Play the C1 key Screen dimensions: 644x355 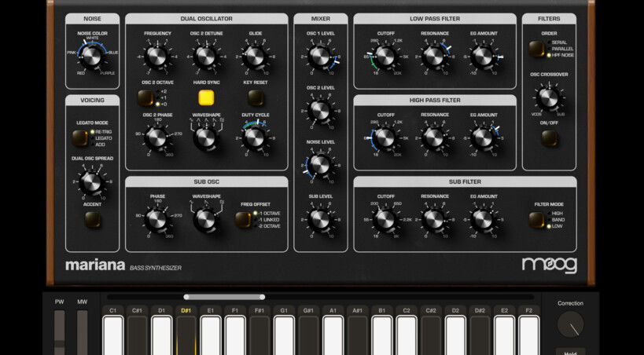click(x=113, y=335)
